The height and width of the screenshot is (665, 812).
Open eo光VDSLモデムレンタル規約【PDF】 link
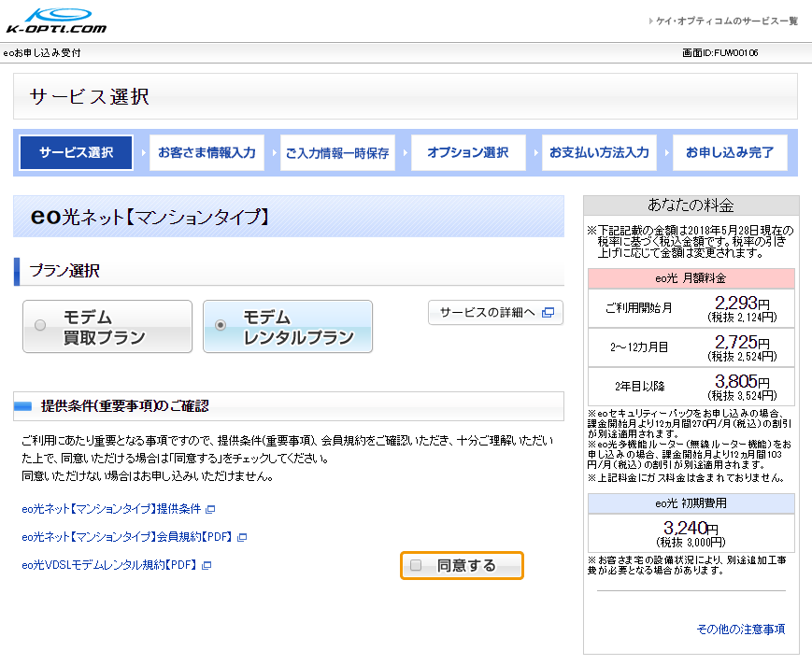[x=109, y=565]
